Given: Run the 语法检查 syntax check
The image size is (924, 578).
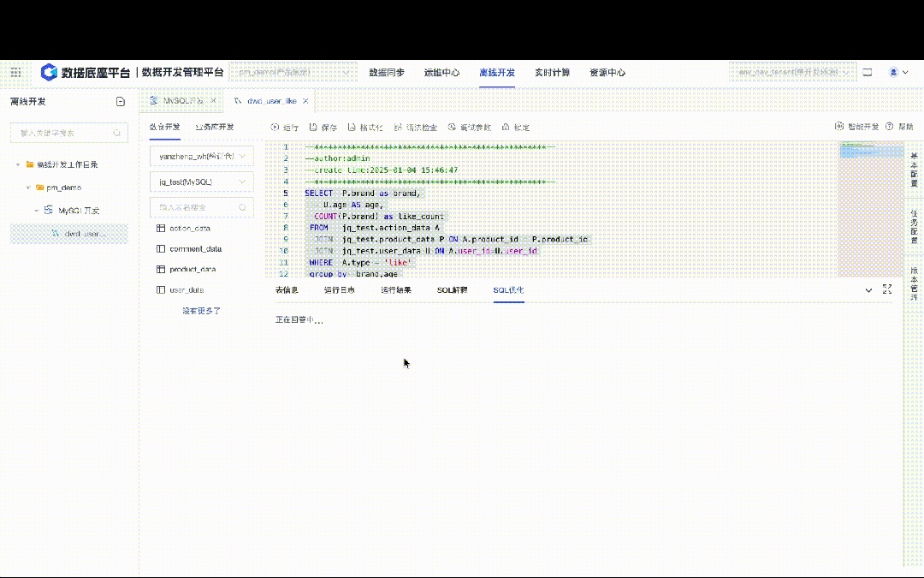Looking at the screenshot, I should 416,128.
